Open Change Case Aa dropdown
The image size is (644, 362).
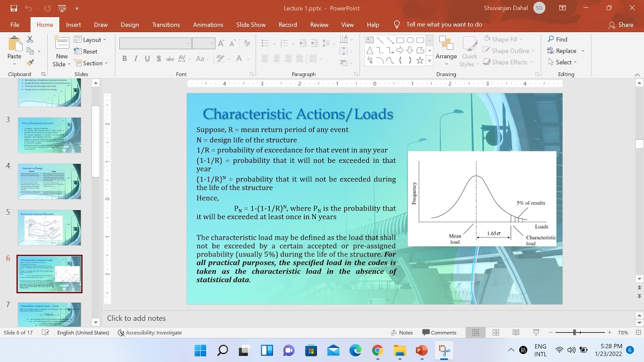pos(202,59)
